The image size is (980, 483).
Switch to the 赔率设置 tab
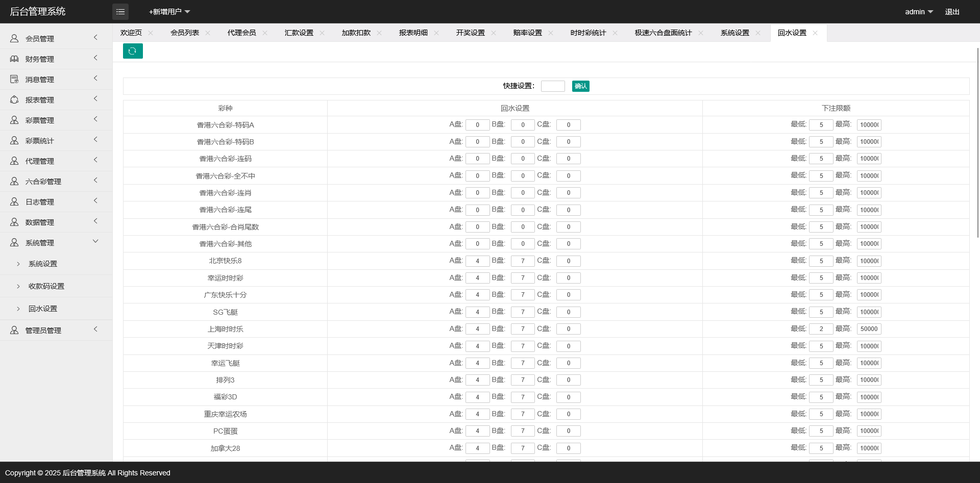tap(528, 33)
